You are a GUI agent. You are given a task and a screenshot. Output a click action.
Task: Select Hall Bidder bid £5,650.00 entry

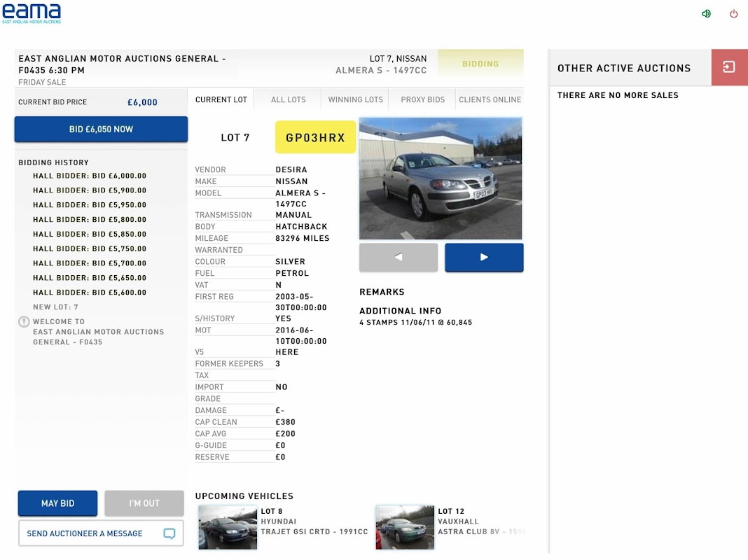[x=90, y=278]
